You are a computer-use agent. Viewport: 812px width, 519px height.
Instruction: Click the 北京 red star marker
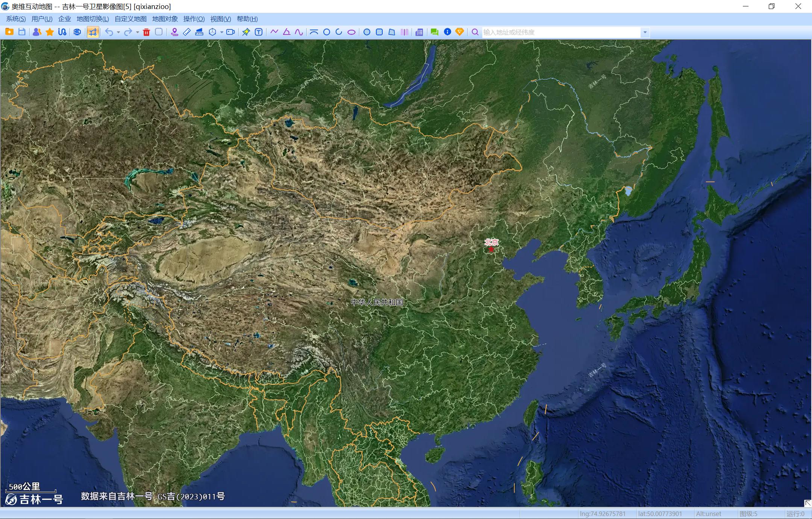pos(491,249)
